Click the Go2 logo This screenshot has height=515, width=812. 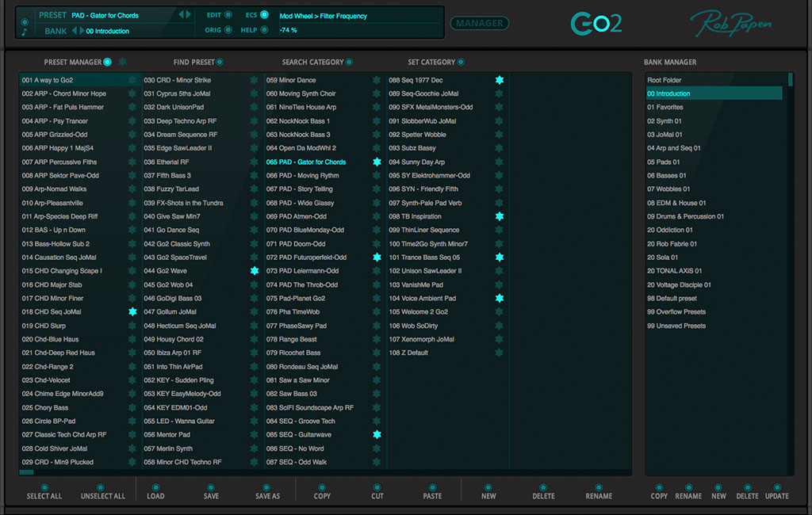(x=596, y=24)
